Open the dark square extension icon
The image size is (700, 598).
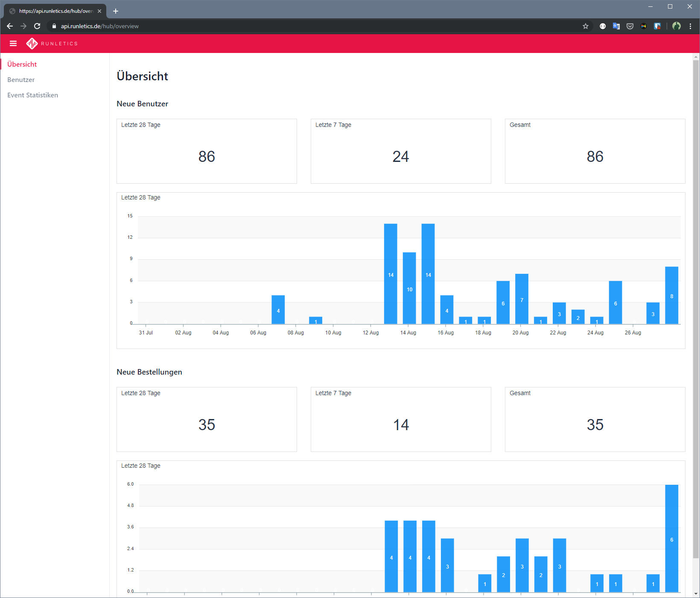coord(644,26)
